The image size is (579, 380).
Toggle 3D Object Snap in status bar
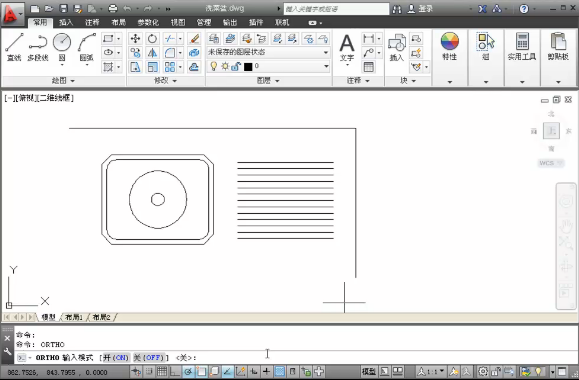point(214,372)
